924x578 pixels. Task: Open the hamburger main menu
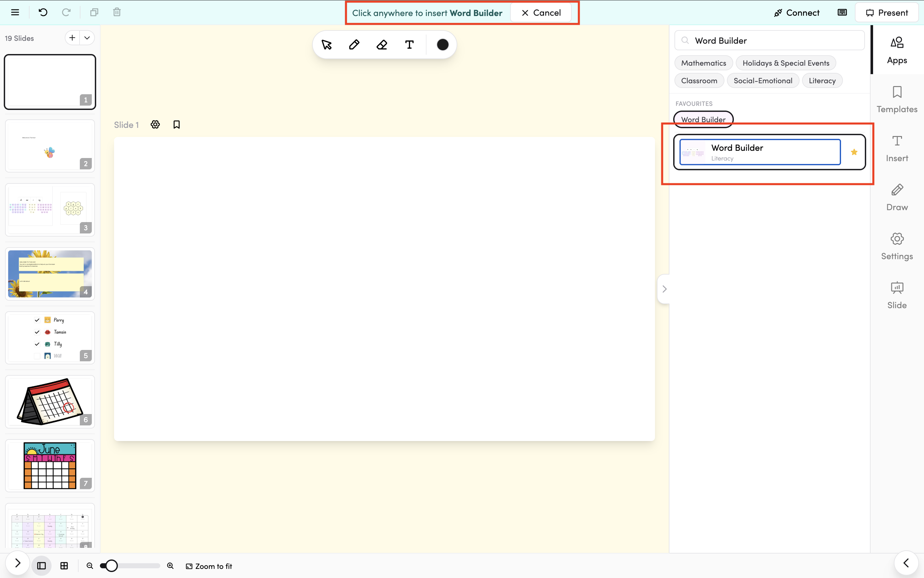coord(15,13)
